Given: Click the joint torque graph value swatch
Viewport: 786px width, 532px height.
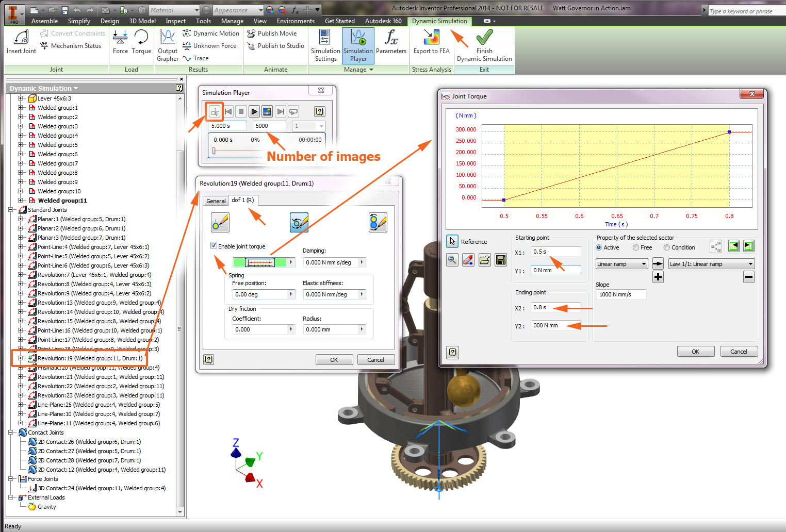Looking at the screenshot, I should (x=260, y=262).
